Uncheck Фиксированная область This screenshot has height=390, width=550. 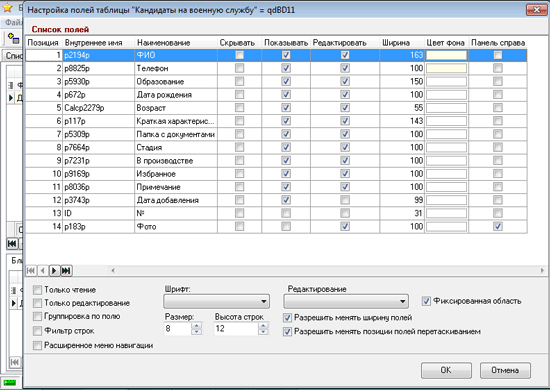tap(426, 301)
